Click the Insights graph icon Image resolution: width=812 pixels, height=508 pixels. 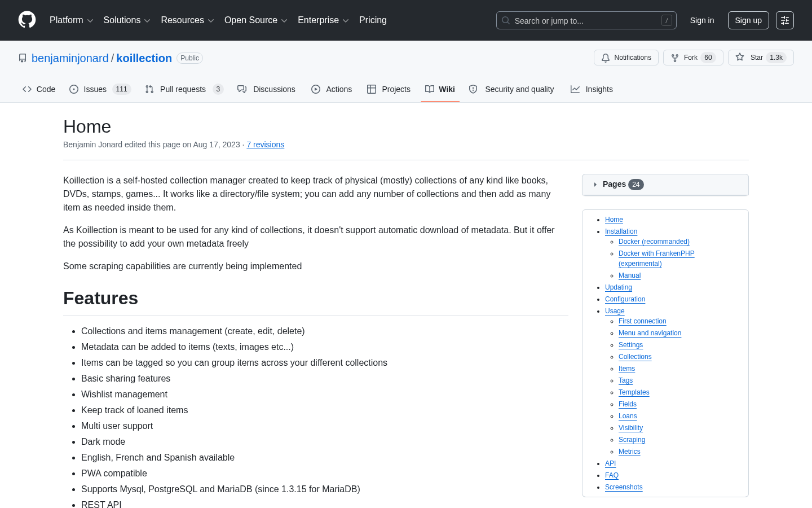(x=575, y=89)
